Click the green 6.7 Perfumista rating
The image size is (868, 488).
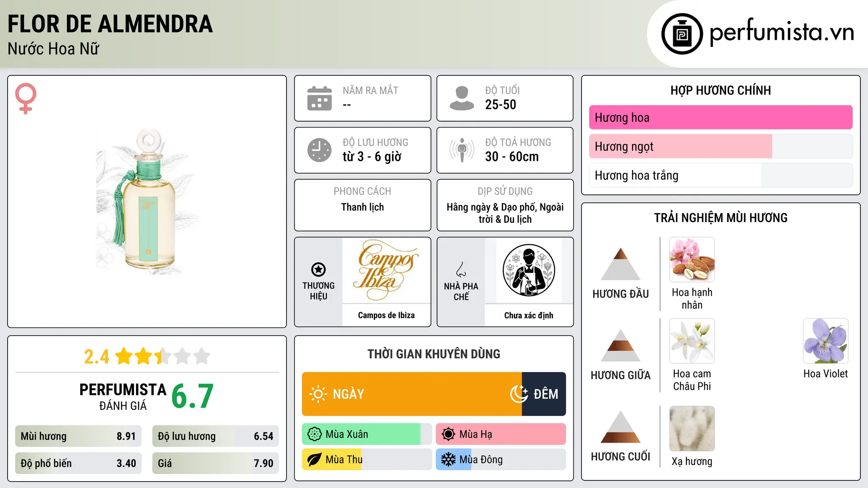tap(192, 396)
